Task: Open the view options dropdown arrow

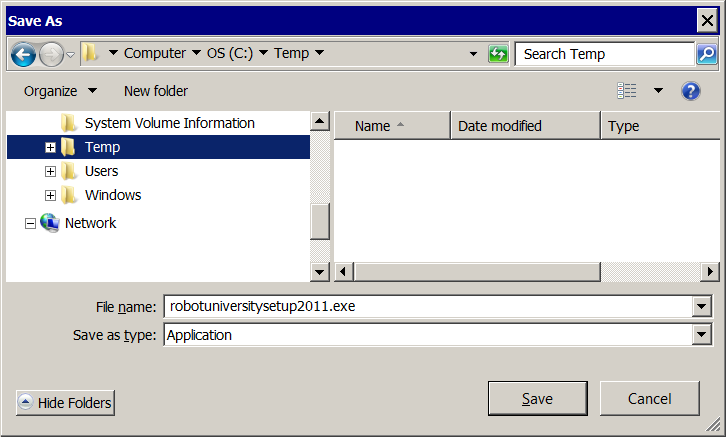Action: 658,91
